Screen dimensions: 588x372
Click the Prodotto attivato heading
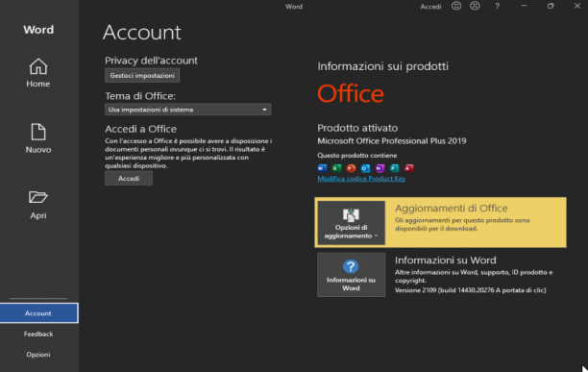pyautogui.click(x=357, y=128)
